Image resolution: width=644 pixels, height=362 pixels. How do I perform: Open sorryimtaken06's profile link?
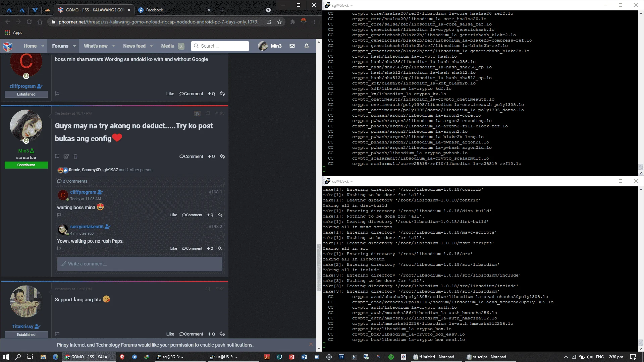coord(87,227)
